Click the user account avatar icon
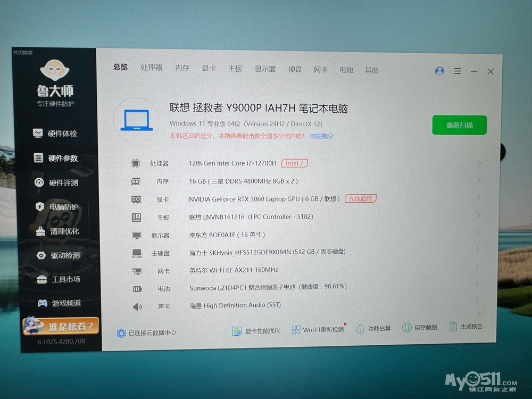This screenshot has width=532, height=399. pos(439,71)
